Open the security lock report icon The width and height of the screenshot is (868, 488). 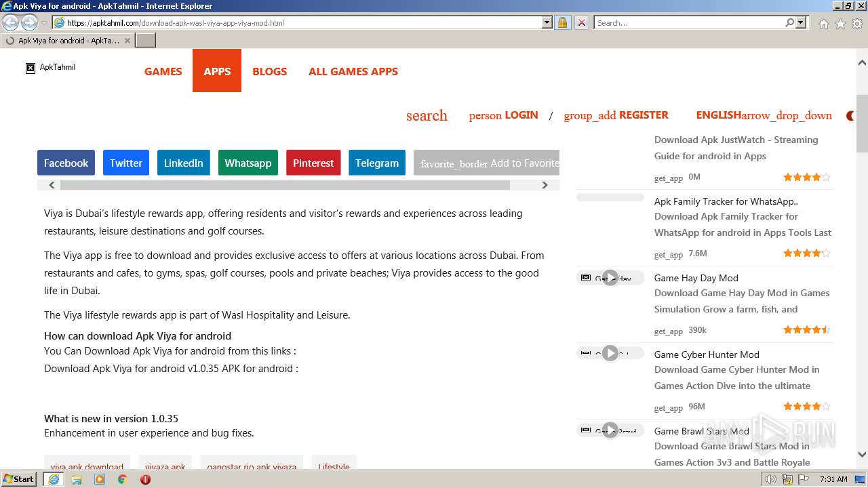(x=562, y=23)
